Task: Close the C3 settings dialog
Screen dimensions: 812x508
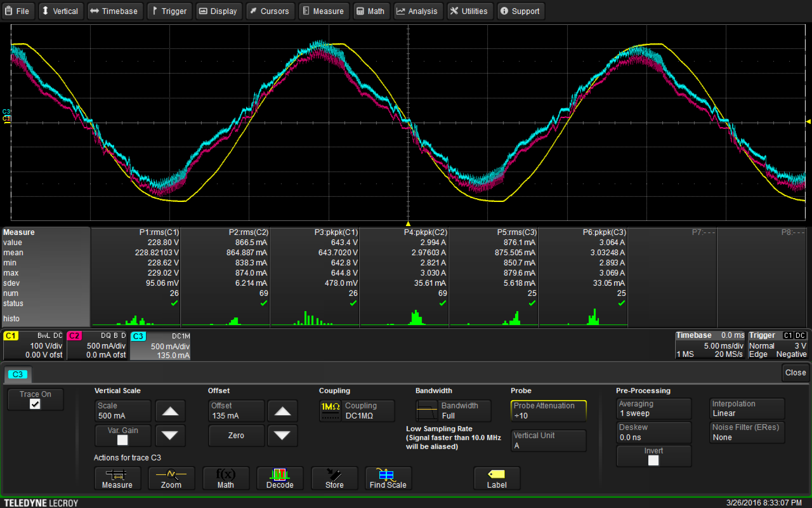Action: 795,373
